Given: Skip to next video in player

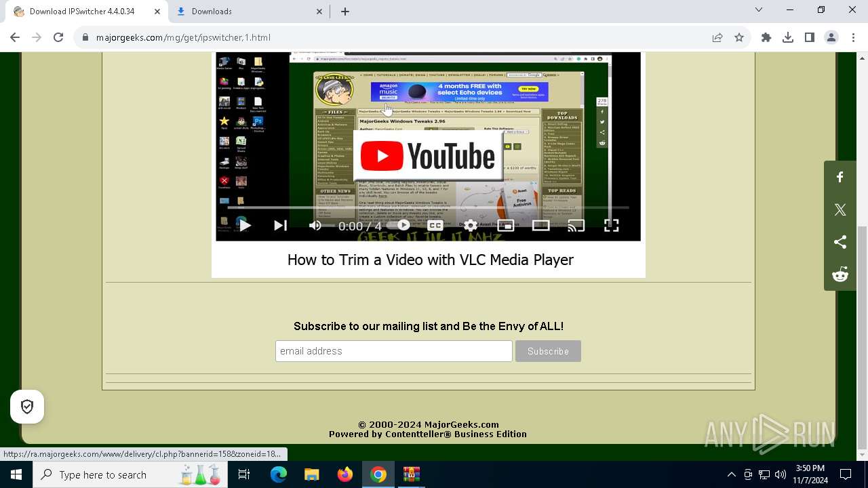Looking at the screenshot, I should pos(280,226).
